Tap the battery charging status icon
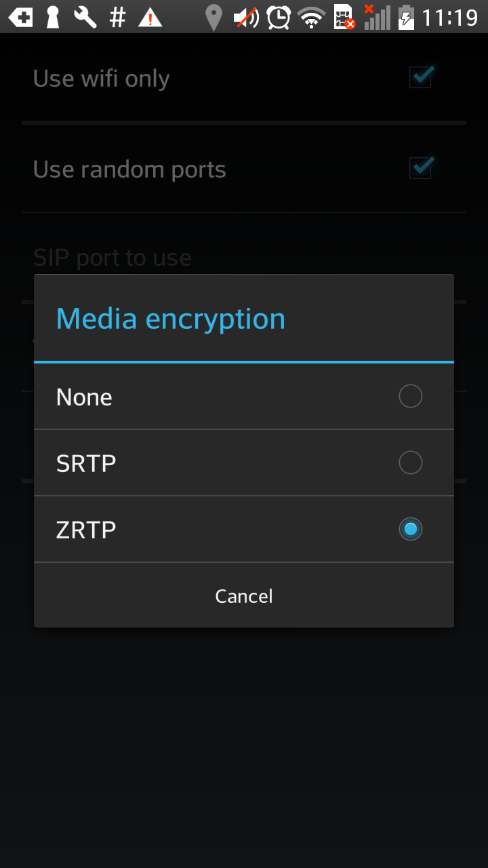The width and height of the screenshot is (488, 868). 405,18
